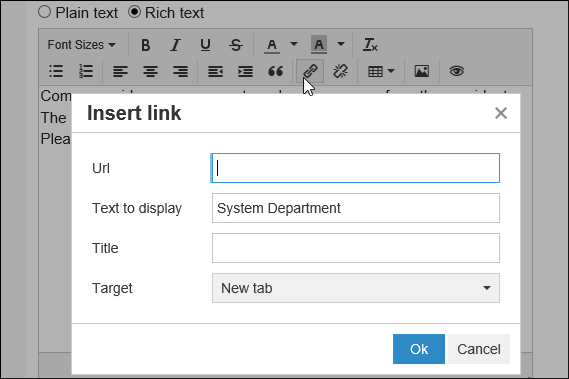Select the Rich text radio button
Viewport: 569px width, 379px height.
coord(134,12)
